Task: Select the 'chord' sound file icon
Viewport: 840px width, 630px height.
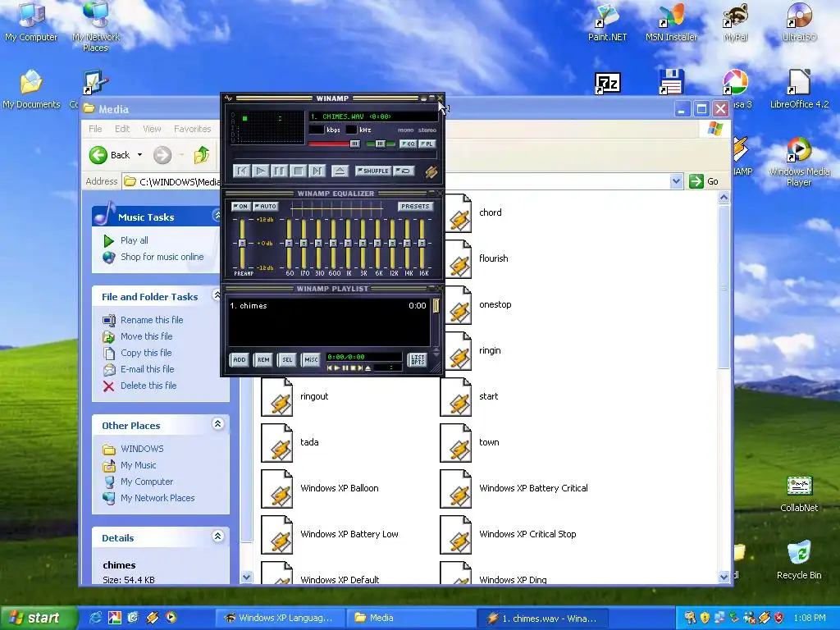Action: tap(458, 213)
